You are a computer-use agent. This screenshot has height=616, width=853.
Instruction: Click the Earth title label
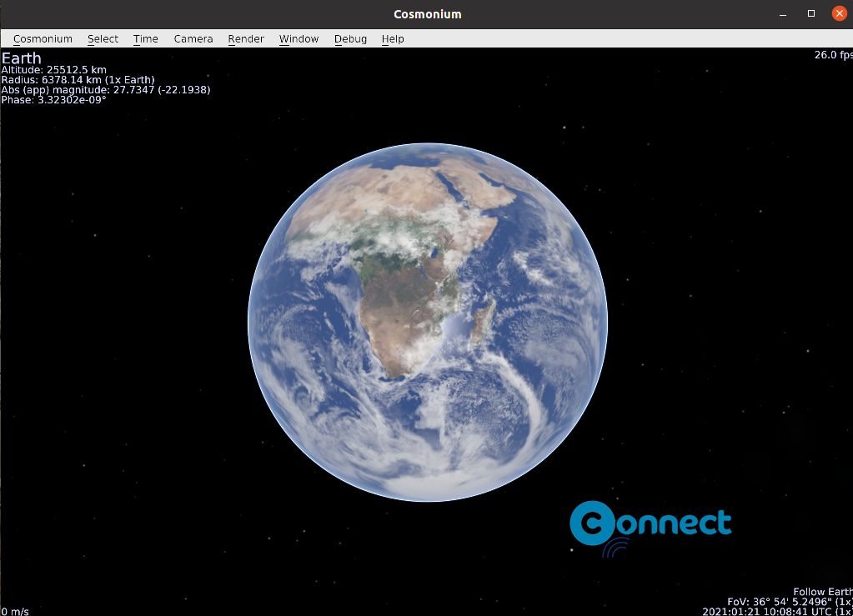coord(21,58)
